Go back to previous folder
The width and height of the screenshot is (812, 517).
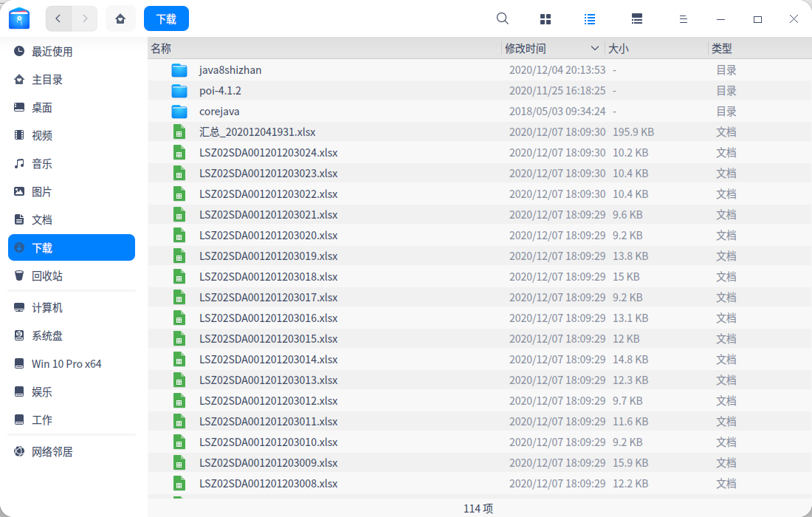click(58, 18)
